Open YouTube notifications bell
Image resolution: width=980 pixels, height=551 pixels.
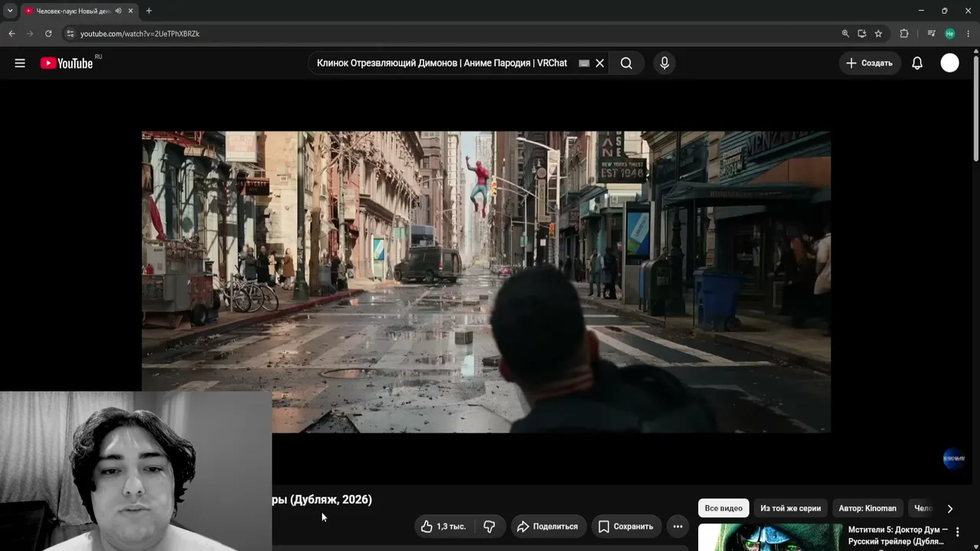(x=917, y=64)
